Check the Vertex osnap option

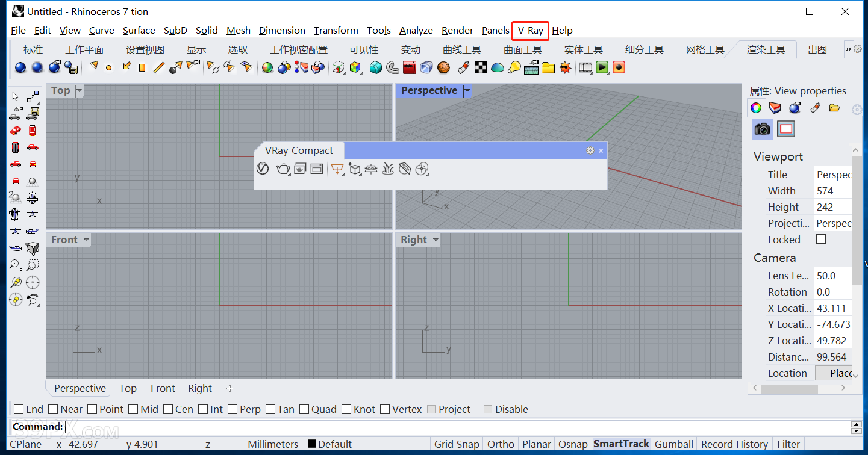click(386, 409)
